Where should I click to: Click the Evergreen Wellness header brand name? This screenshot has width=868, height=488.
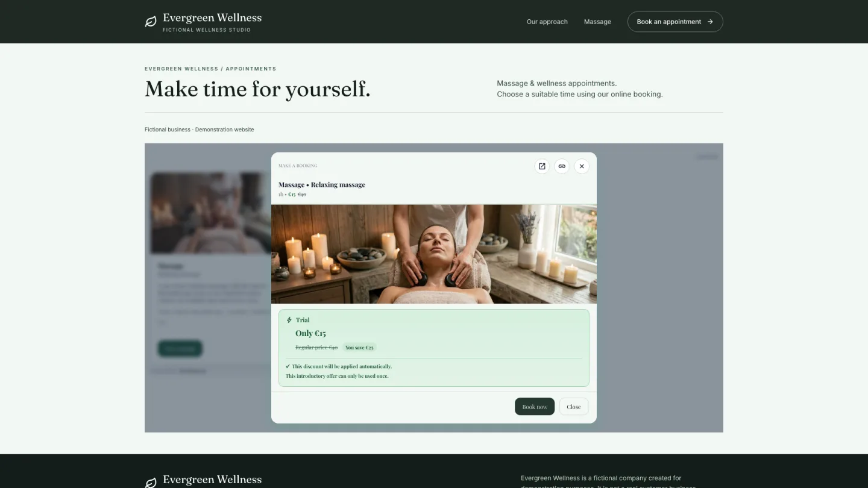click(212, 18)
